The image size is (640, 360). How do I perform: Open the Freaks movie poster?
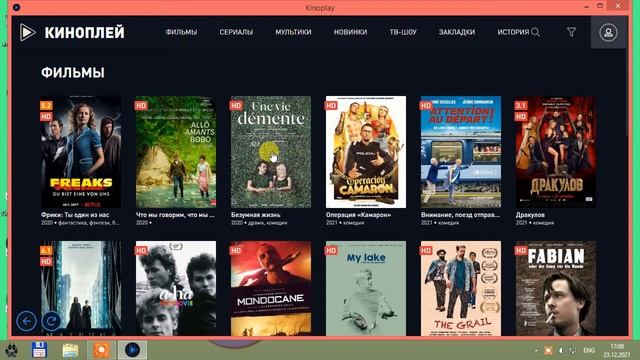click(x=81, y=152)
